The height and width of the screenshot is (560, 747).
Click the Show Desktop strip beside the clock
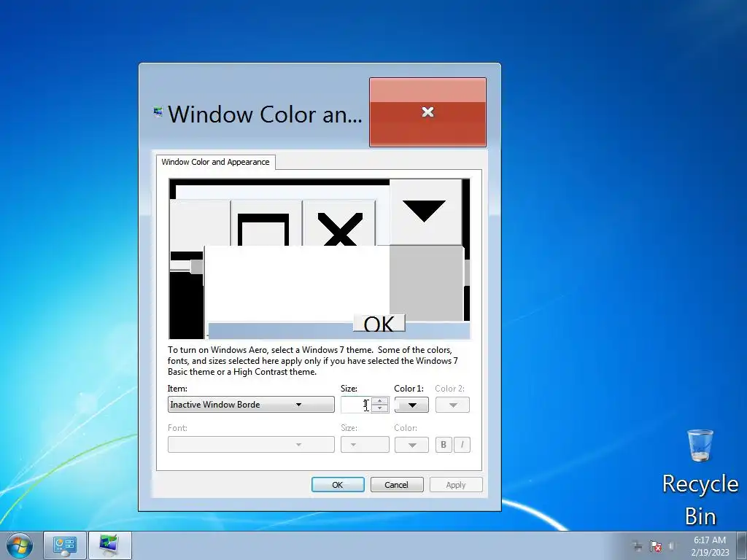tap(742, 545)
